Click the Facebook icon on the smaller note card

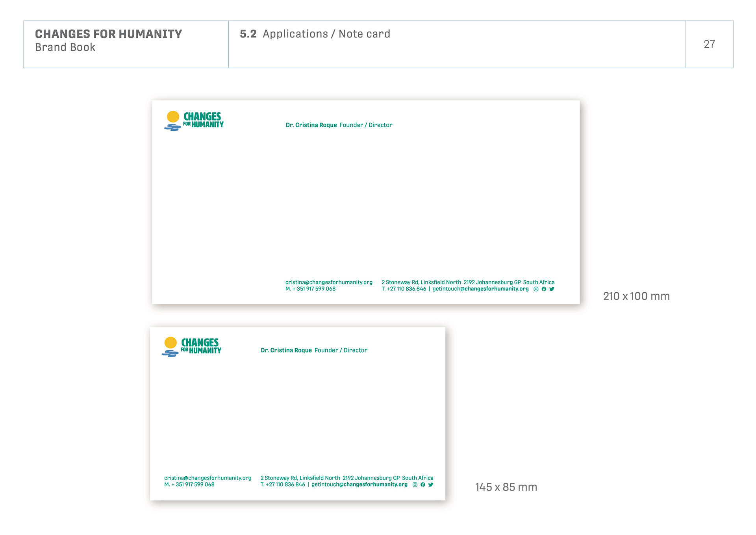click(422, 485)
